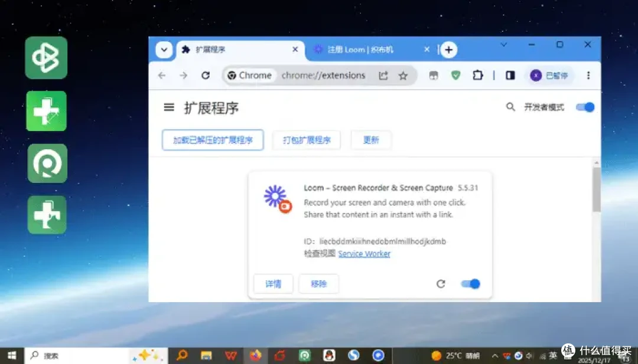Go forward in Chrome

click(x=184, y=75)
